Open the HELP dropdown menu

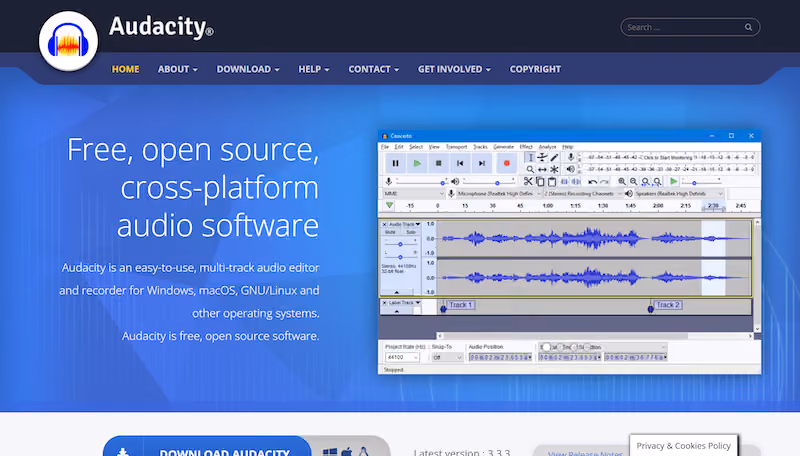click(x=314, y=69)
